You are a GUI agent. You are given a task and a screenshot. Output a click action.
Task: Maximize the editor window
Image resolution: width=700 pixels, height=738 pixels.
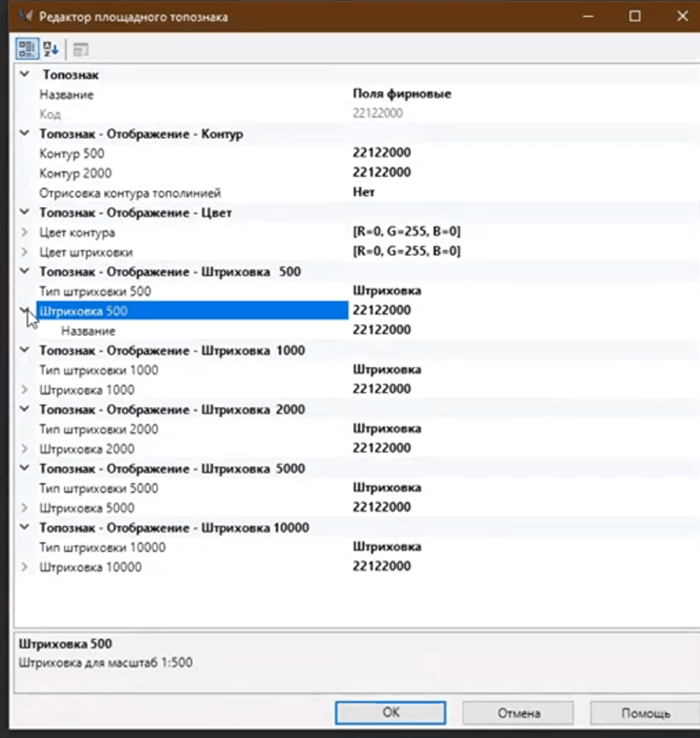pos(635,16)
